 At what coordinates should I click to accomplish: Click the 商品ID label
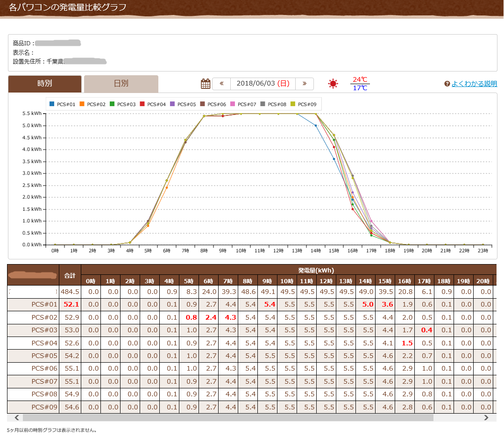(23, 43)
